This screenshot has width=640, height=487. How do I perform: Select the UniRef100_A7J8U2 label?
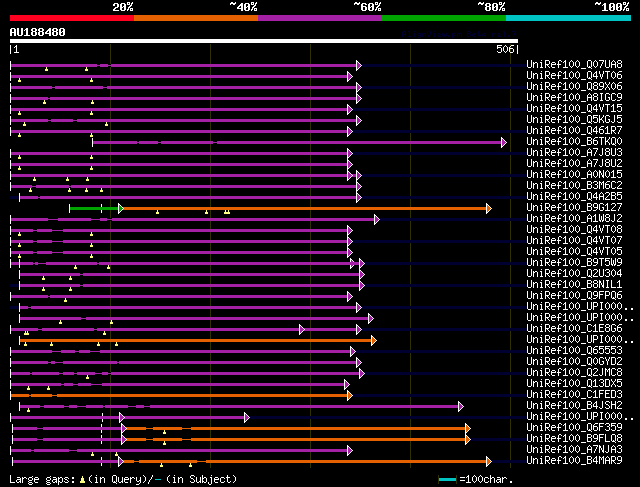tap(574, 164)
